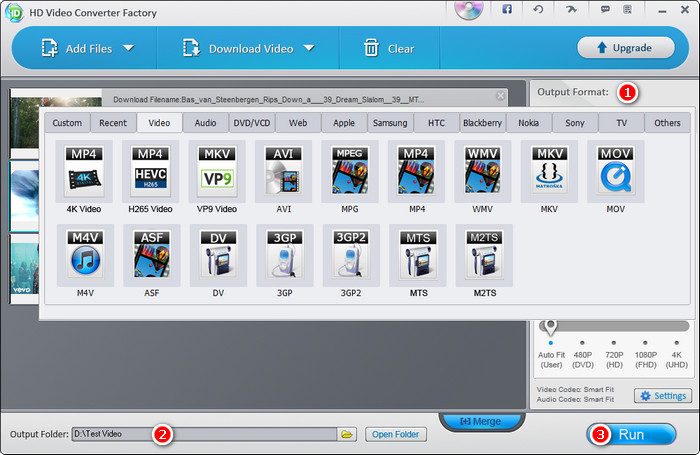Choose the 3GP2 format icon
This screenshot has height=455, width=700.
(351, 255)
